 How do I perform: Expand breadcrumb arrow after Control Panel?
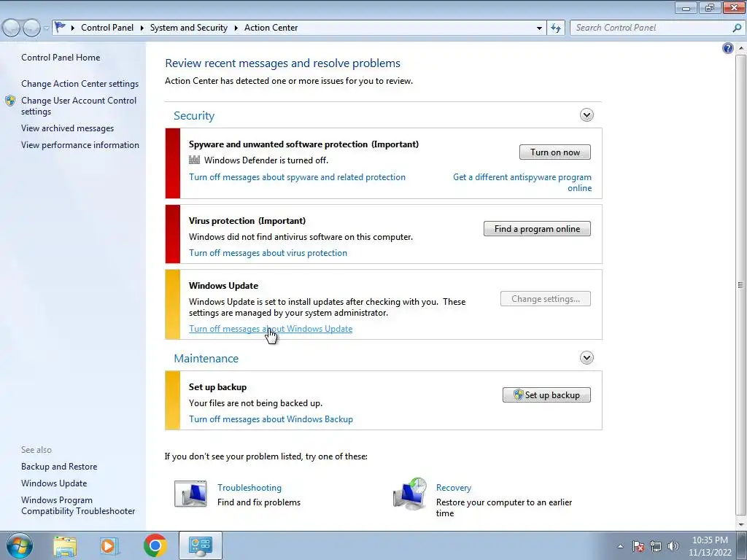click(142, 28)
